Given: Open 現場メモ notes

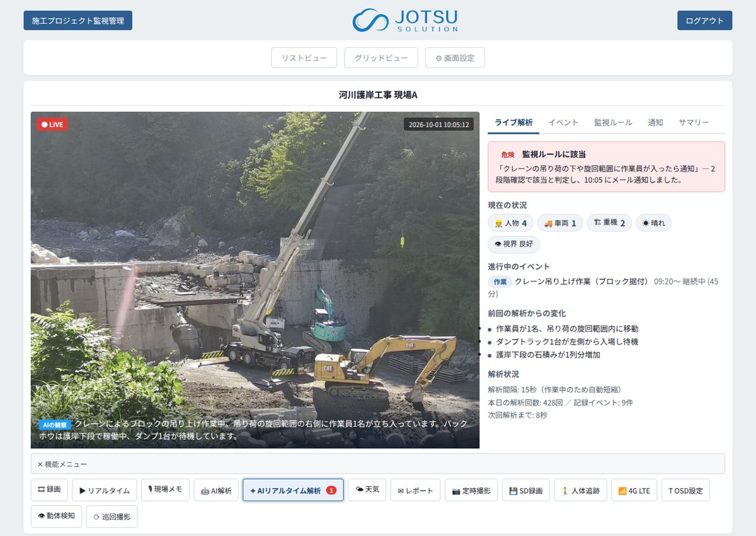Looking at the screenshot, I should (x=165, y=490).
